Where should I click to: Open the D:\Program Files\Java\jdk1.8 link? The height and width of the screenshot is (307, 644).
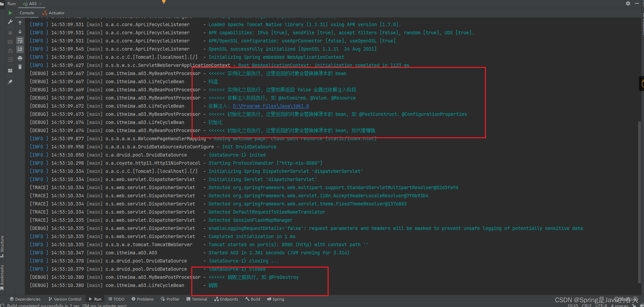[271, 106]
